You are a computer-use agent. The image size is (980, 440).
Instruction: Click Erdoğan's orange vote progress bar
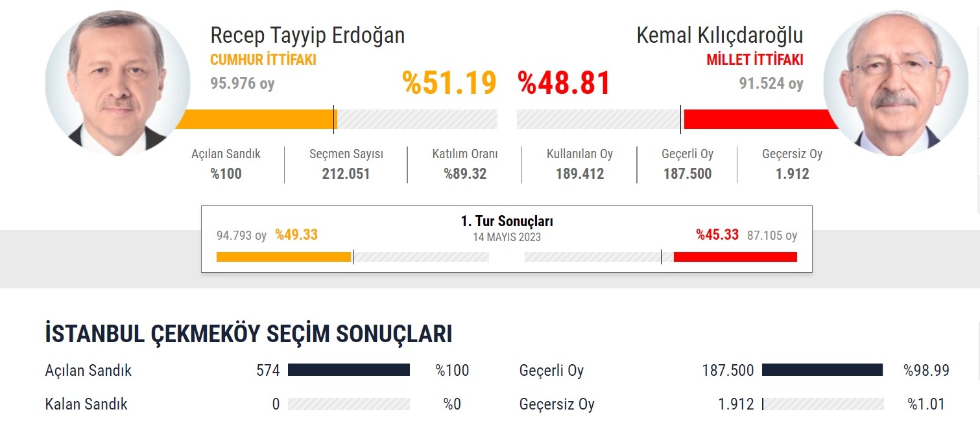336,119
